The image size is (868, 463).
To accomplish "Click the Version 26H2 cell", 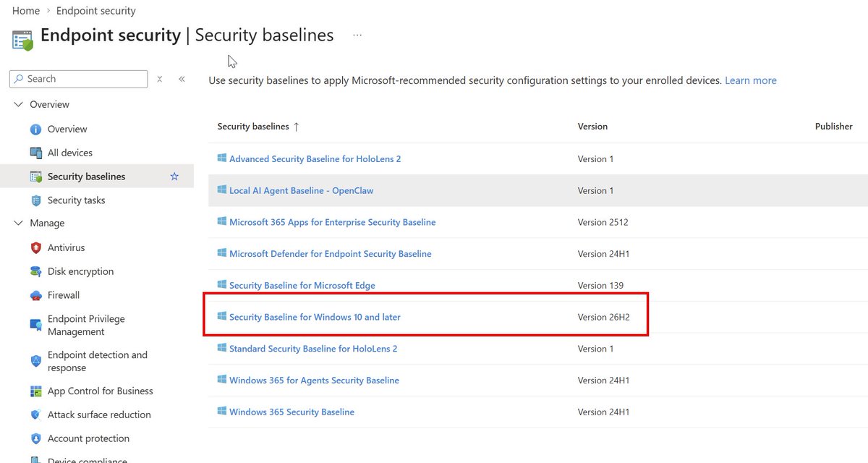I will tap(603, 317).
